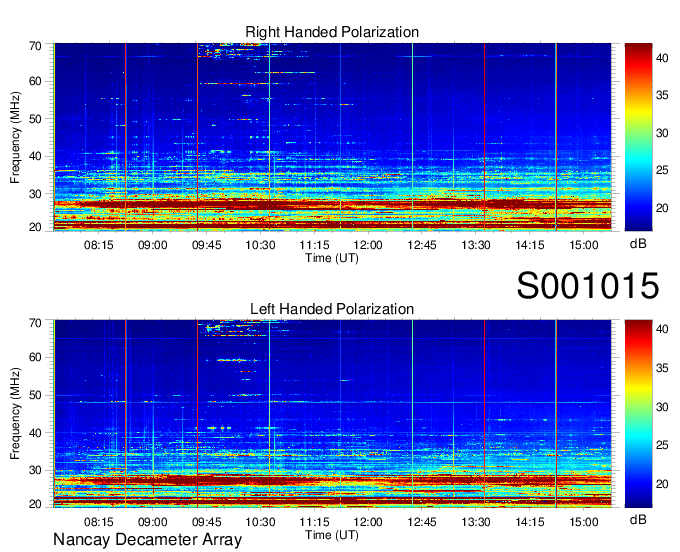Click inside the Right Handed Polarization spectrogram

[x=332, y=137]
